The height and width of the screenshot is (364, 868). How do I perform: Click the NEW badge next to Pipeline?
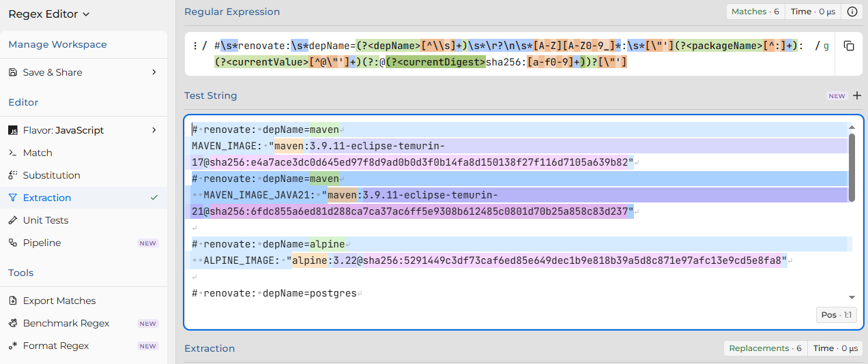[x=148, y=243]
